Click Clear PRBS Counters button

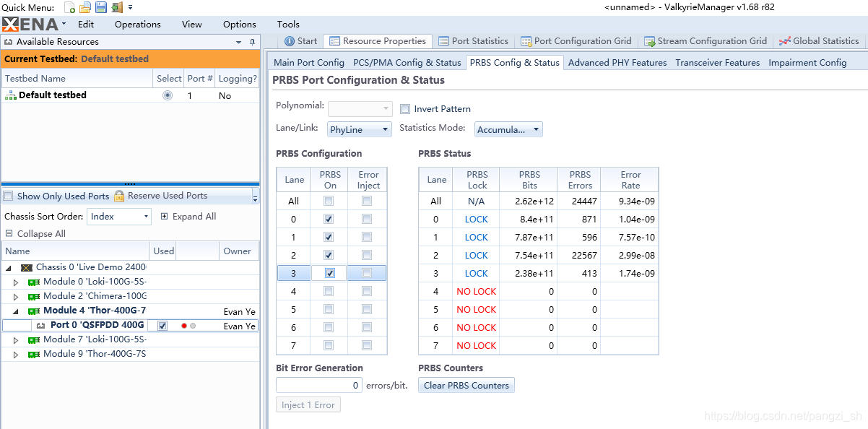(x=466, y=385)
